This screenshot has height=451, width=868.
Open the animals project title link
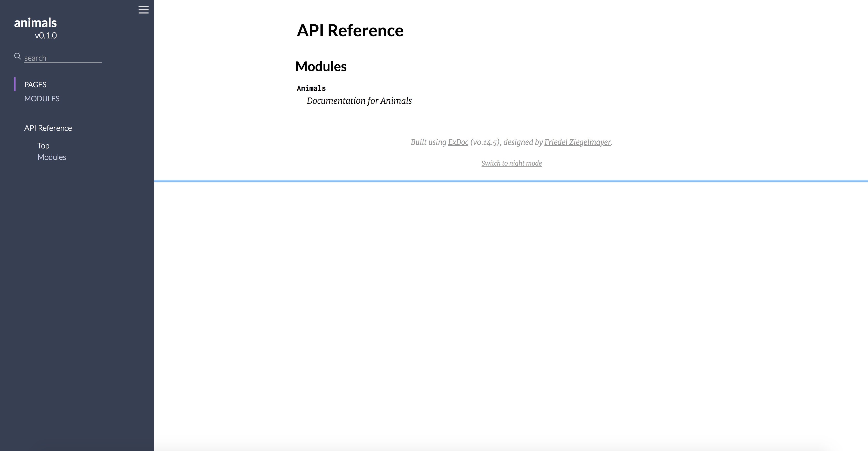pyautogui.click(x=35, y=23)
